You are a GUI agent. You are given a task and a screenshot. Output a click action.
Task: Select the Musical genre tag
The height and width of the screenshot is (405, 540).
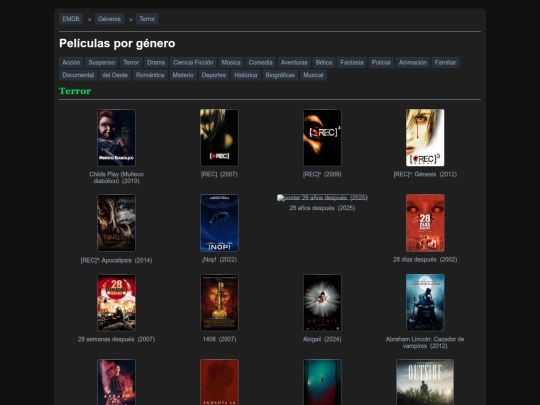[313, 75]
